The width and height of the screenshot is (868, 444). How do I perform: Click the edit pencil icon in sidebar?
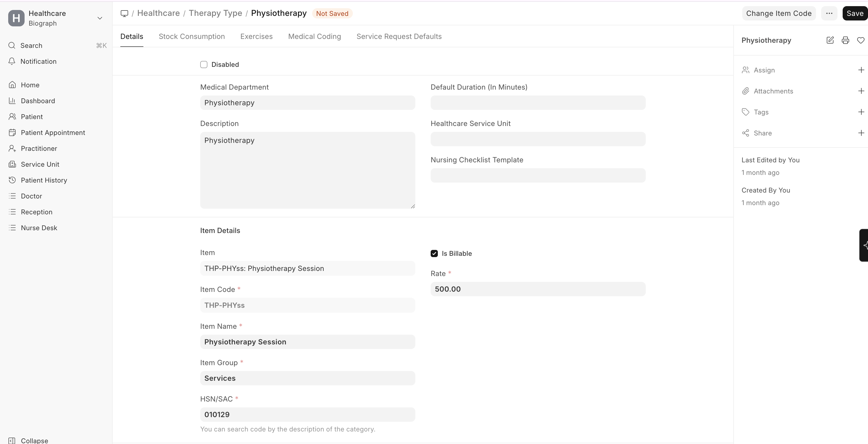click(830, 40)
